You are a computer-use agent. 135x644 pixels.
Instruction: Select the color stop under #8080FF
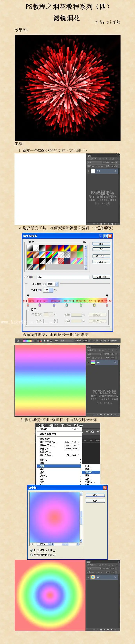pyautogui.click(x=54, y=305)
